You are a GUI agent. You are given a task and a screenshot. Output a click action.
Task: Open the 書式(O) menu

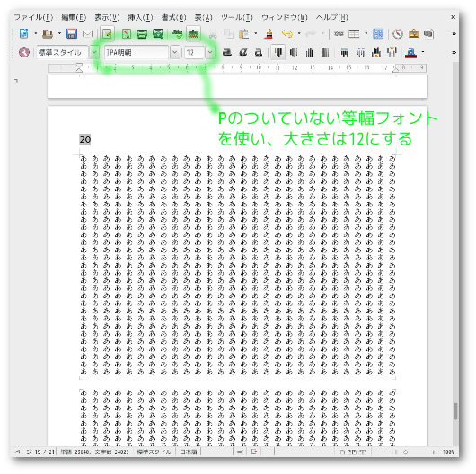point(173,17)
